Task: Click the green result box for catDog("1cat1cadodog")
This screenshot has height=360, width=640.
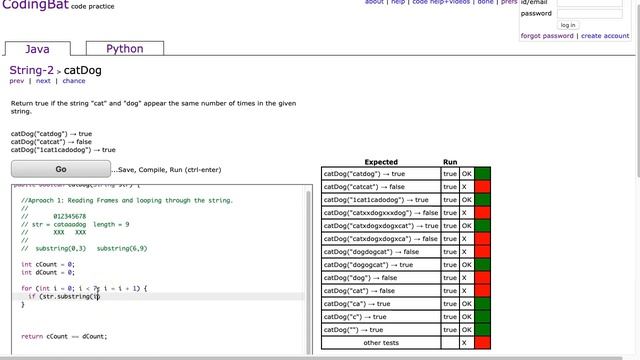Action: 482,200
